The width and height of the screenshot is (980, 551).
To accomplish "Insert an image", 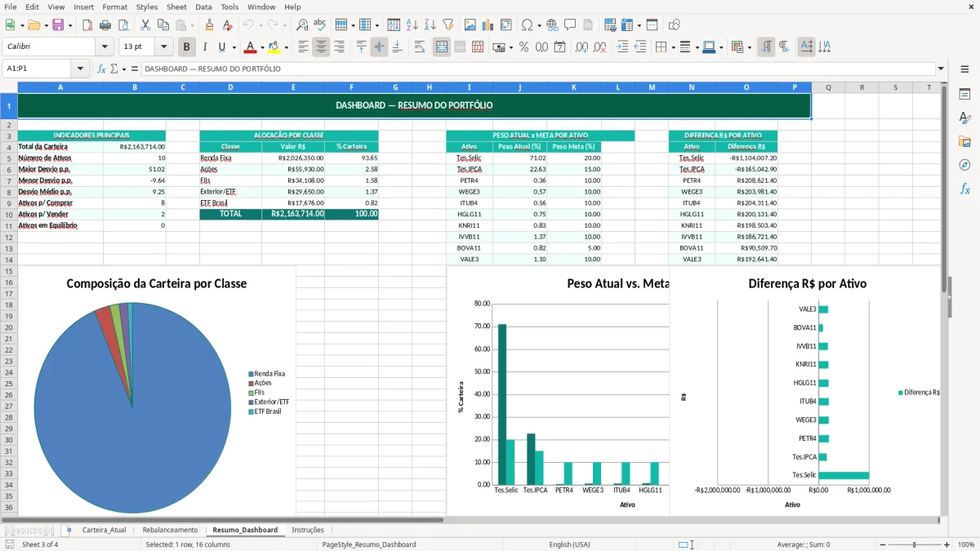I will tap(470, 25).
